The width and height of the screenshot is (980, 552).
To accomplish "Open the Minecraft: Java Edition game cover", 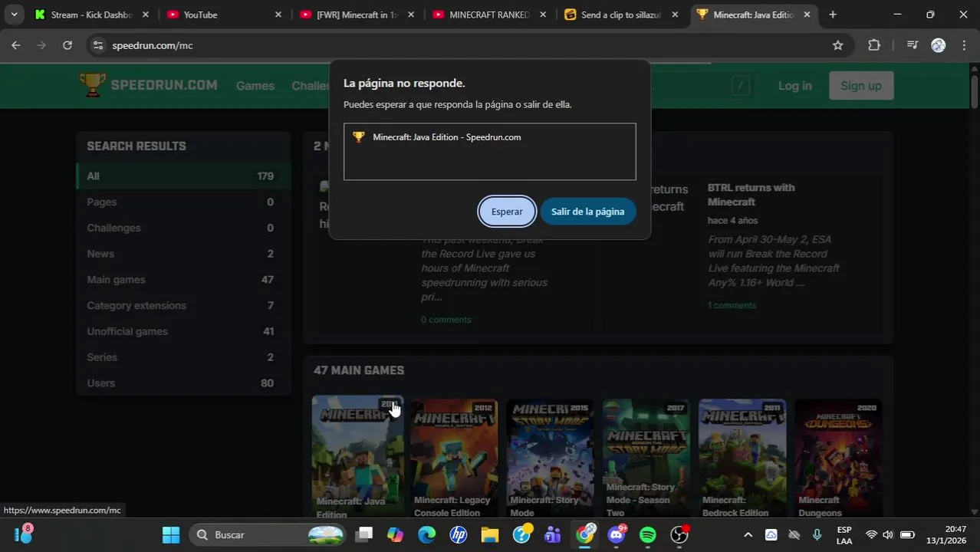I will 357,458.
